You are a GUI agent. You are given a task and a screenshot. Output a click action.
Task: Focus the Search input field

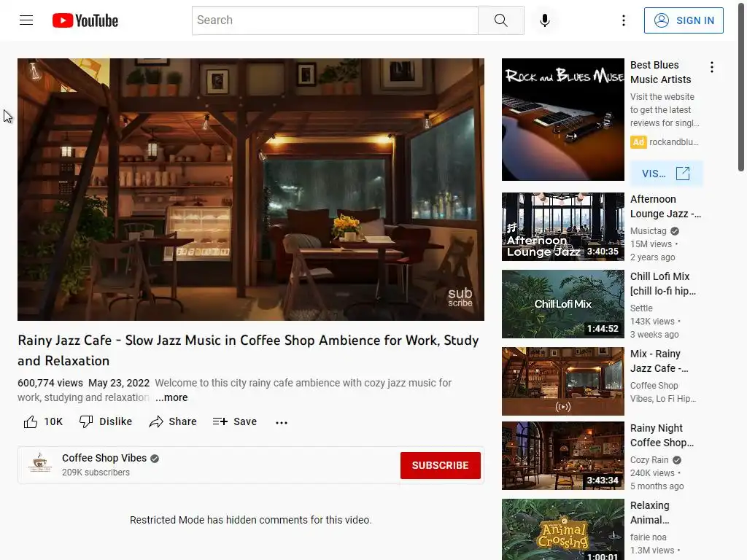click(x=335, y=20)
